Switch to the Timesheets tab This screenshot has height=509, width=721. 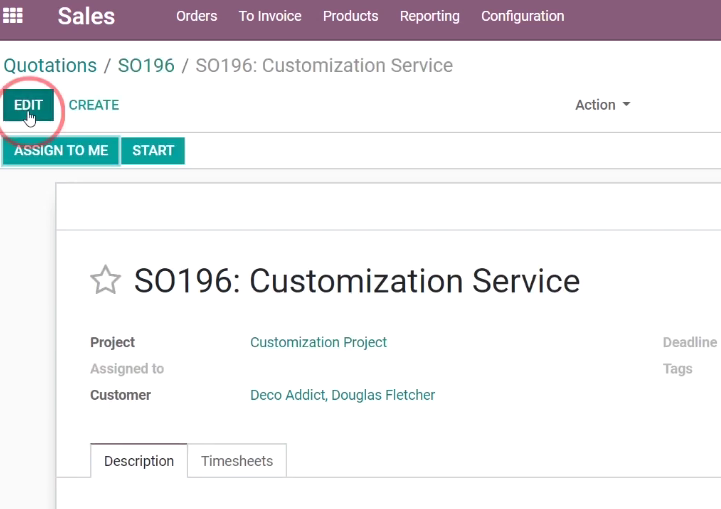237,461
